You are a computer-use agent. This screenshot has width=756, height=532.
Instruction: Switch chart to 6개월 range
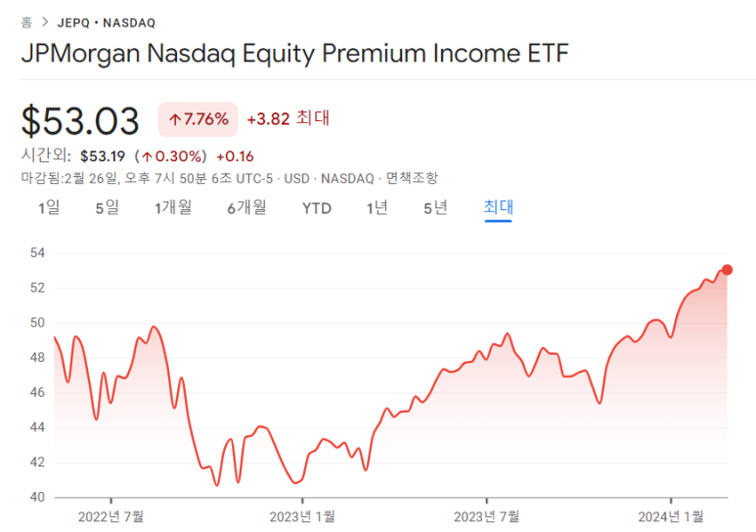point(246,208)
